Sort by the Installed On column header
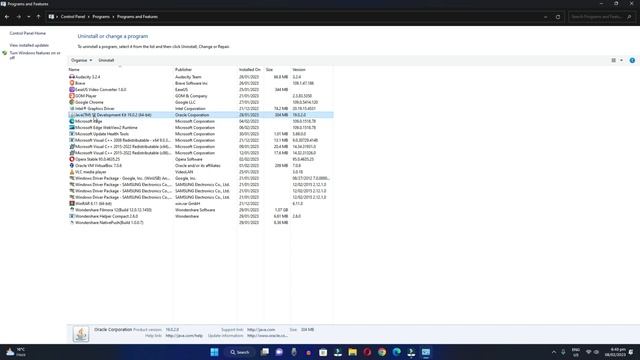 [251, 70]
